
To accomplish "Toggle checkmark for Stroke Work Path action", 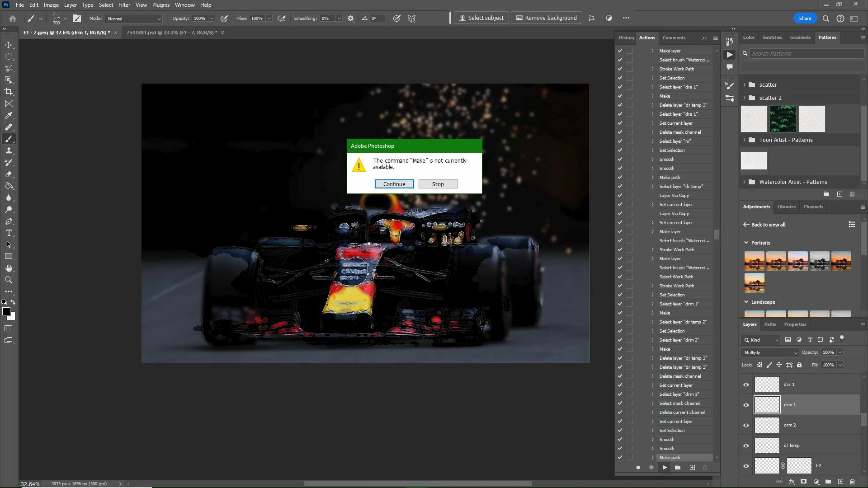I will pos(620,69).
